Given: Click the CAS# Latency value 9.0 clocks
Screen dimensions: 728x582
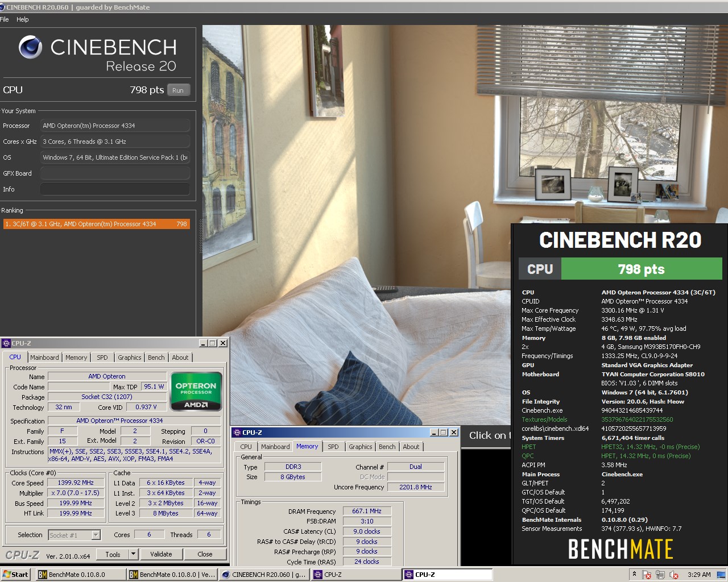Looking at the screenshot, I should click(366, 531).
